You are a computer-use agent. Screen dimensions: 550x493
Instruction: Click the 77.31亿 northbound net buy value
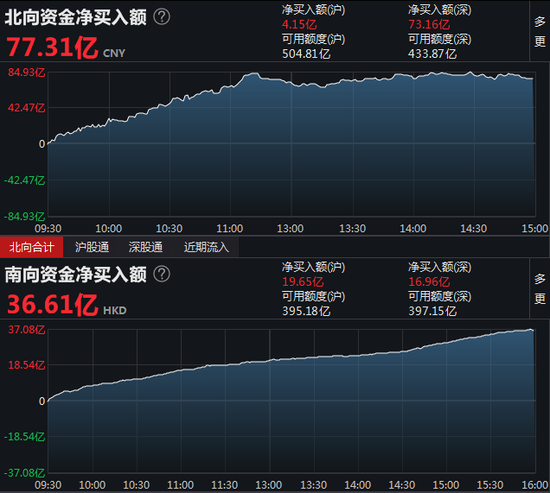(52, 47)
